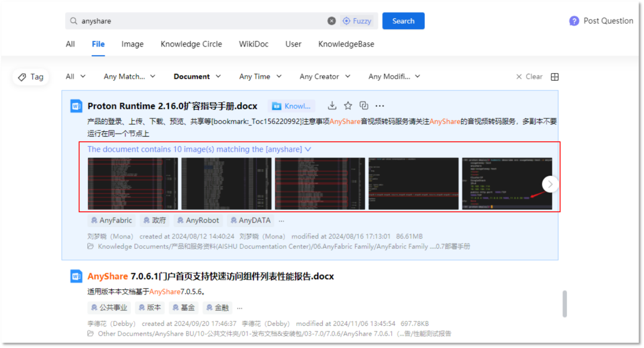Screen dimensions: 644x348
Task: Select the File tab
Action: tap(98, 44)
